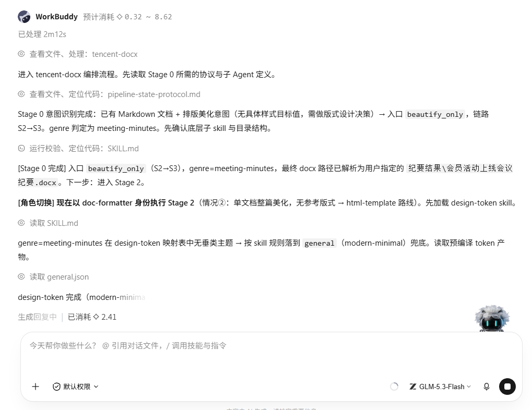Click the diamond credit icon near 2.41

pos(96,317)
